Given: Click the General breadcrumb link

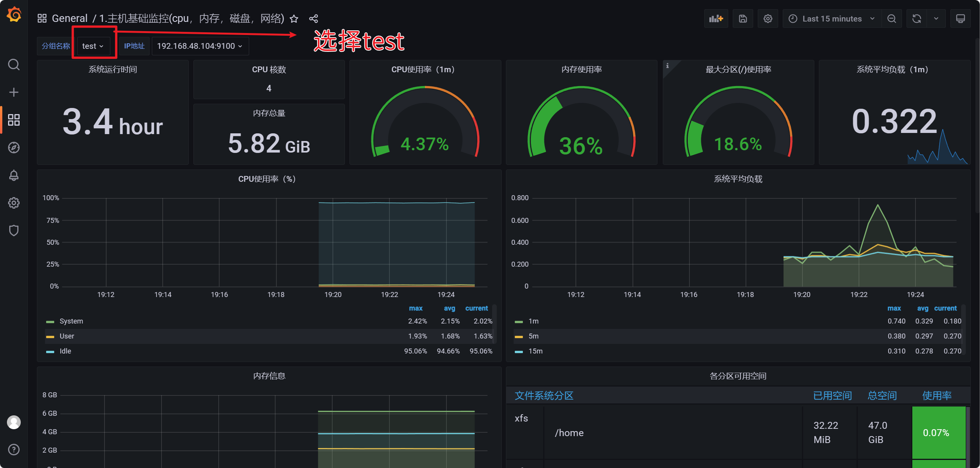Looking at the screenshot, I should 70,18.
